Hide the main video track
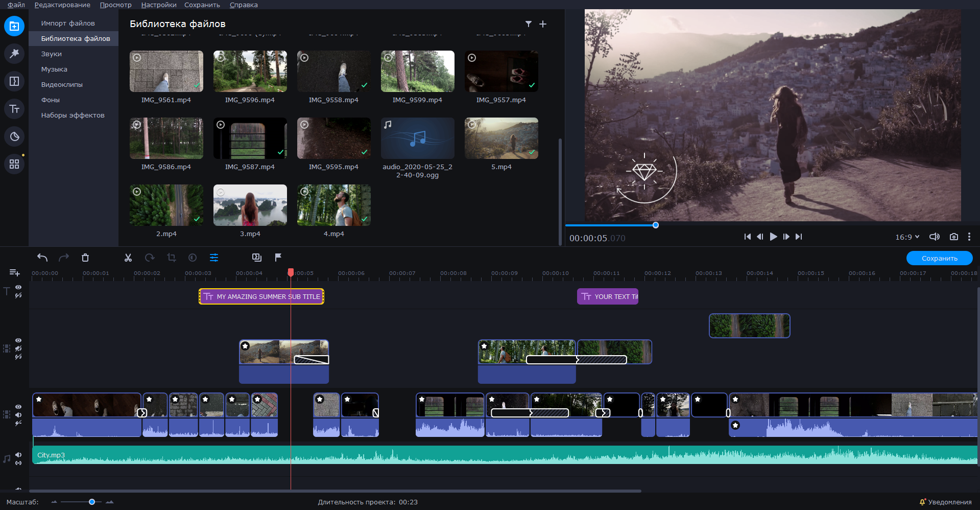 pos(18,407)
